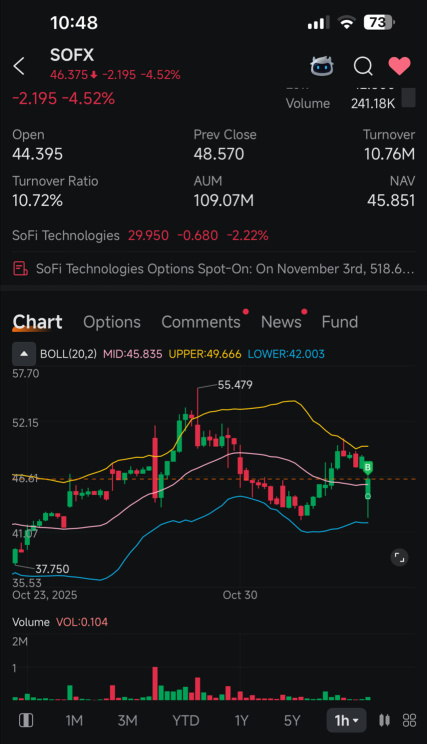This screenshot has width=427, height=744.
Task: Select the YTD time range
Action: 186,721
